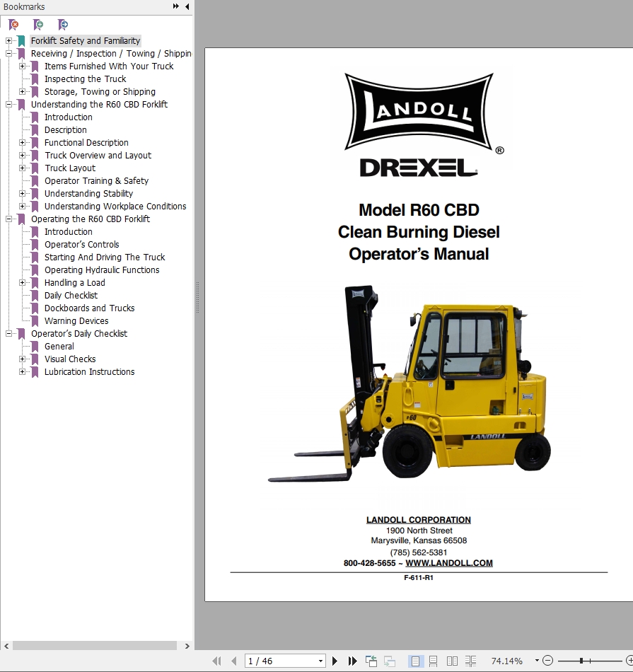
Task: Expand Truck Overview and Layout bookmark
Action: click(23, 155)
